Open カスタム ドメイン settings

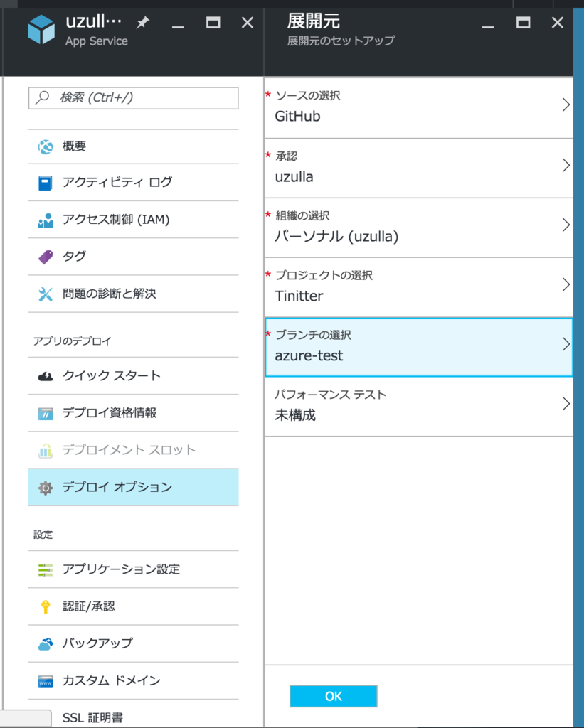click(x=133, y=681)
